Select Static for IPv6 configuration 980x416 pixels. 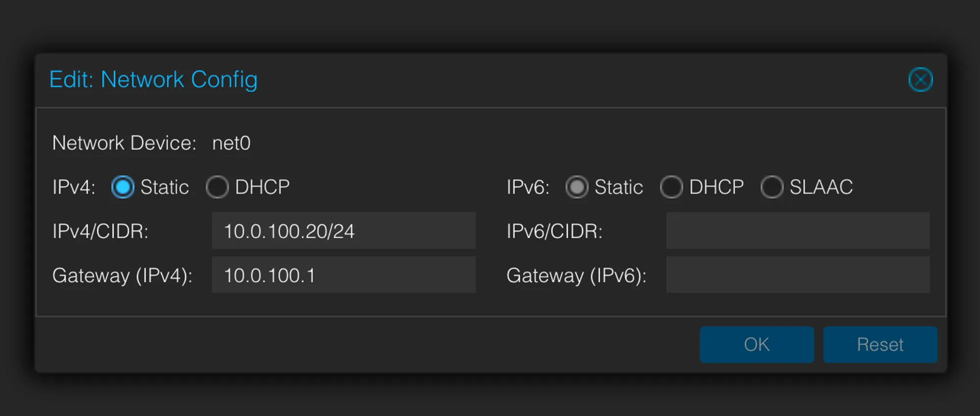[x=577, y=187]
